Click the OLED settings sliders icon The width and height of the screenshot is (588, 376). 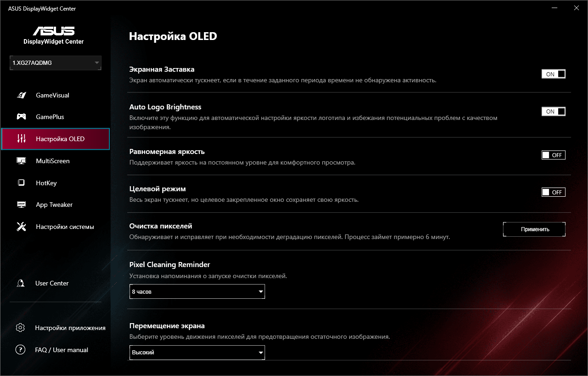tap(21, 139)
